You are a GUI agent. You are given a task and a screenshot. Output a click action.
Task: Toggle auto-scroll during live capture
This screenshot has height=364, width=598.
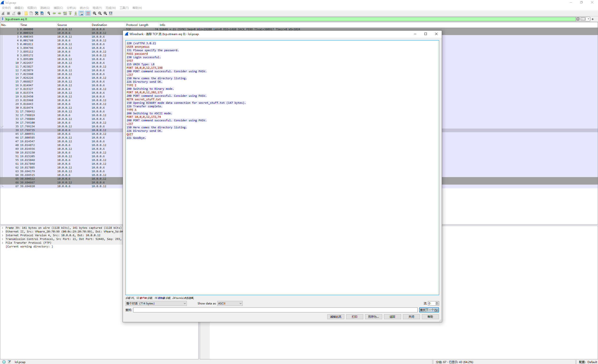coord(81,13)
